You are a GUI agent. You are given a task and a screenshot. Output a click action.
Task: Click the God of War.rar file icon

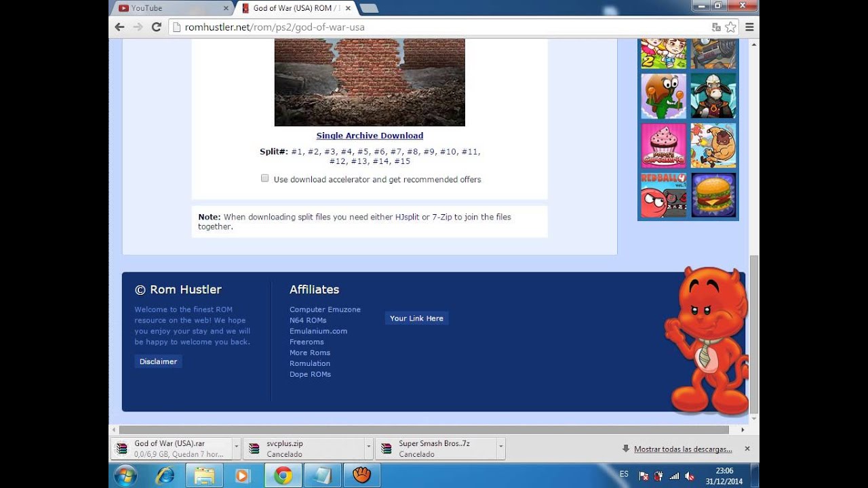tap(122, 448)
